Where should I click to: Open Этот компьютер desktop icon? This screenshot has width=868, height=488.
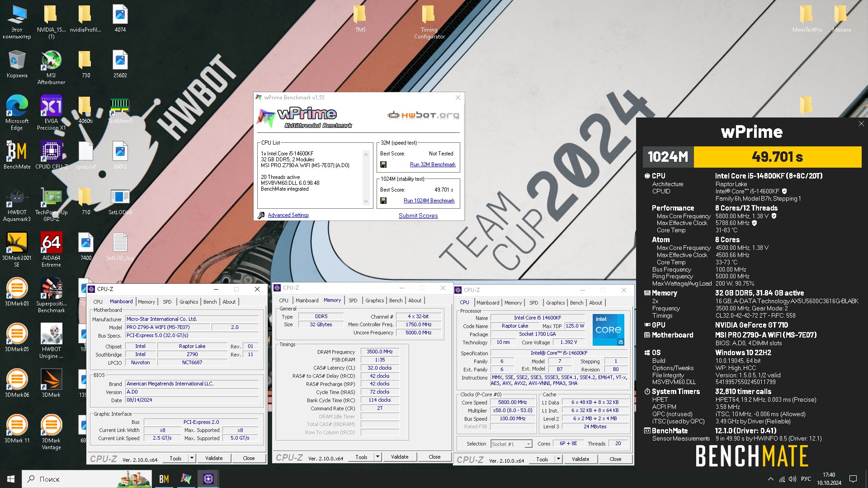(17, 21)
